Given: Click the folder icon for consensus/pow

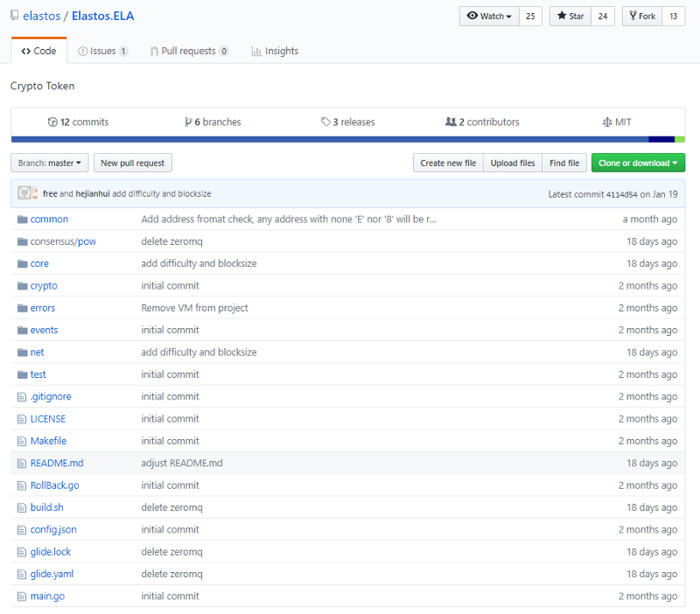Looking at the screenshot, I should pyautogui.click(x=23, y=241).
